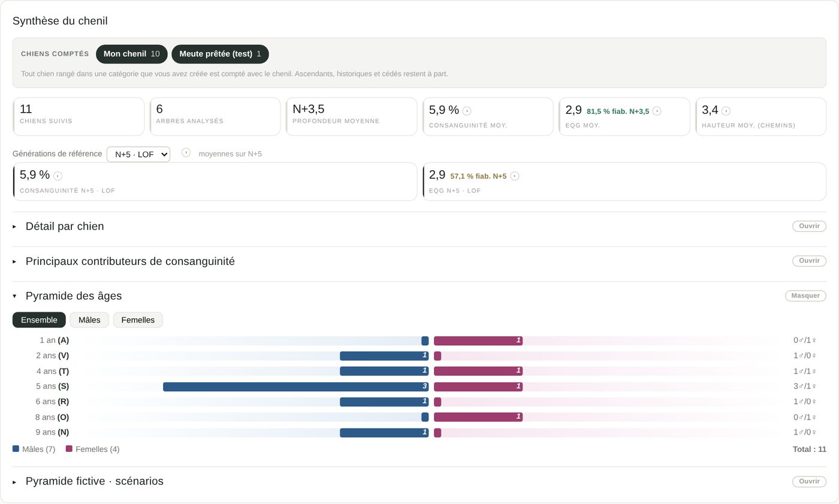Switch to the Mâles pyramid tab
The width and height of the screenshot is (839, 504).
89,320
